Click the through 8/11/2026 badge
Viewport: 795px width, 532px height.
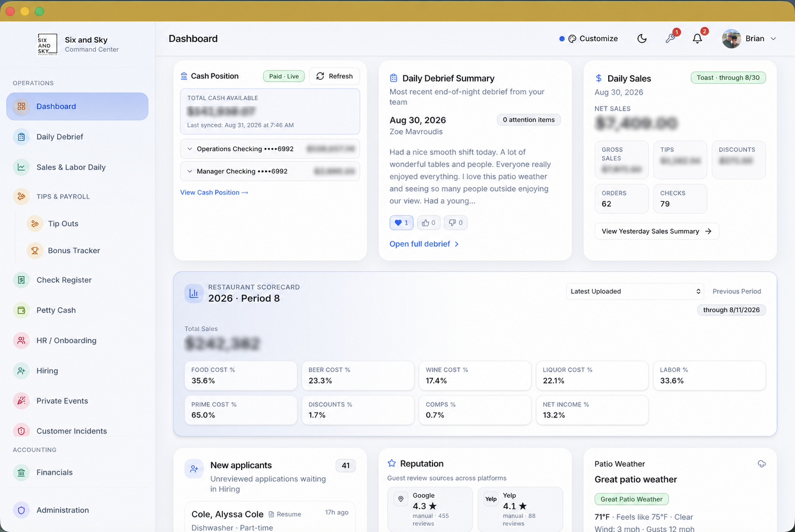click(731, 310)
